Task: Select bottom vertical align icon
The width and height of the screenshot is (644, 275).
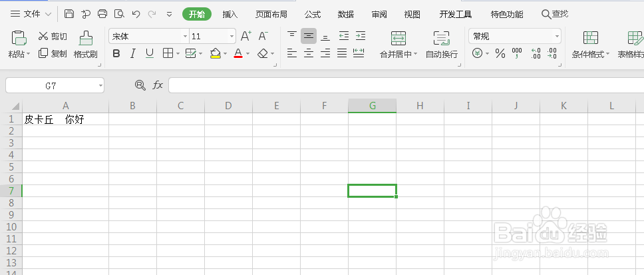Action: [x=325, y=36]
